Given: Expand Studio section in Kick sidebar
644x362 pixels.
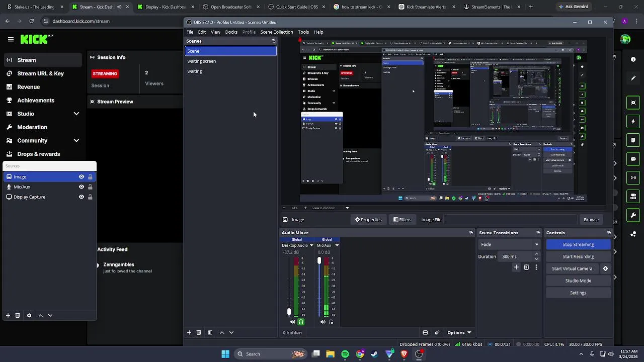Looking at the screenshot, I should [x=76, y=114].
